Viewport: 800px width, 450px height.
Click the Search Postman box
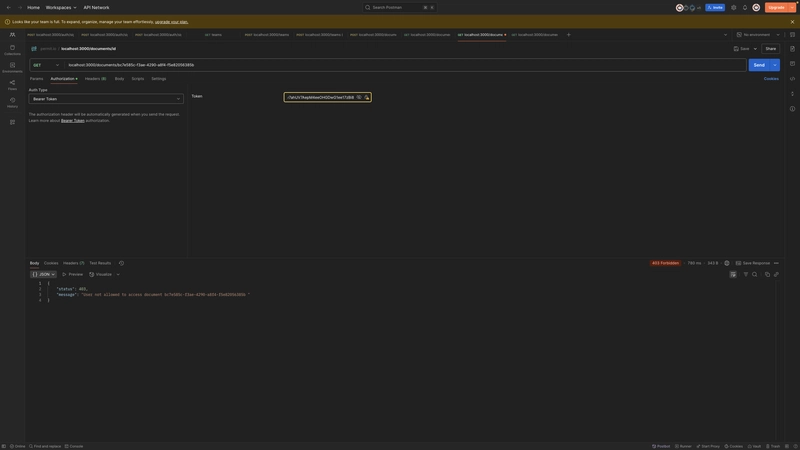pyautogui.click(x=399, y=8)
